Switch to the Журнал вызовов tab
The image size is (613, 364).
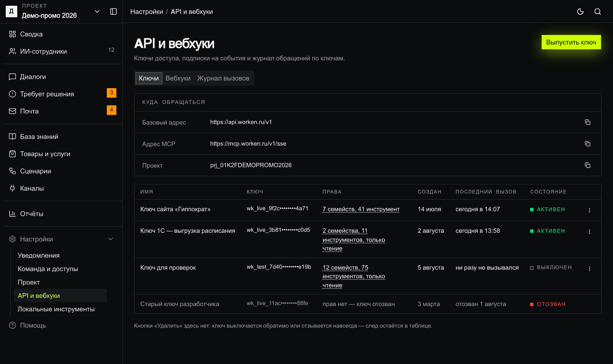pos(223,78)
